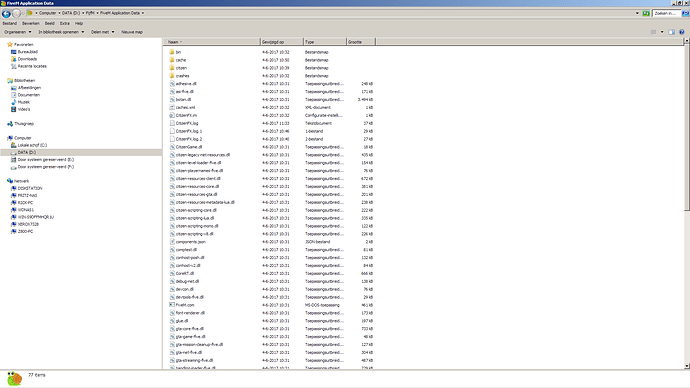Select the Favorieten star item

click(20, 44)
